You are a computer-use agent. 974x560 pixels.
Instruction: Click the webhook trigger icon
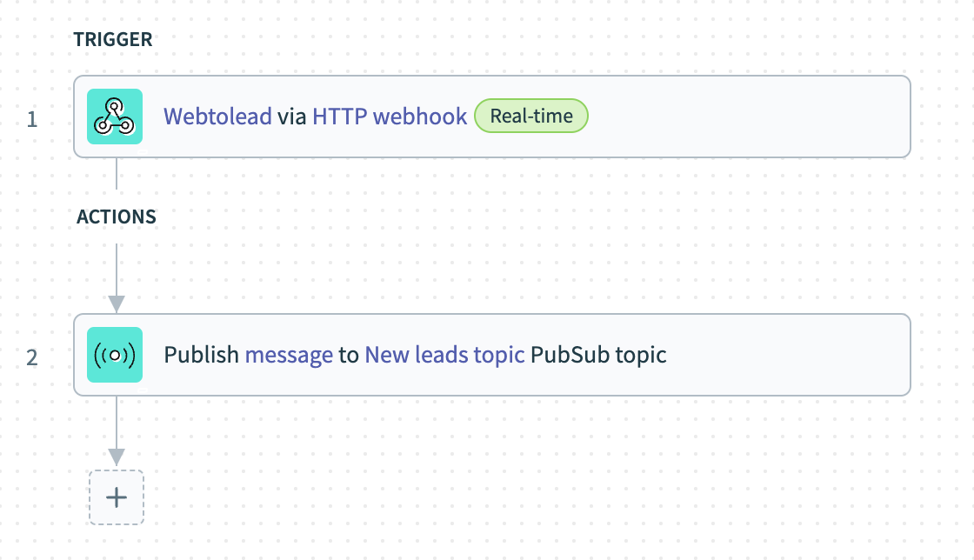pyautogui.click(x=115, y=117)
